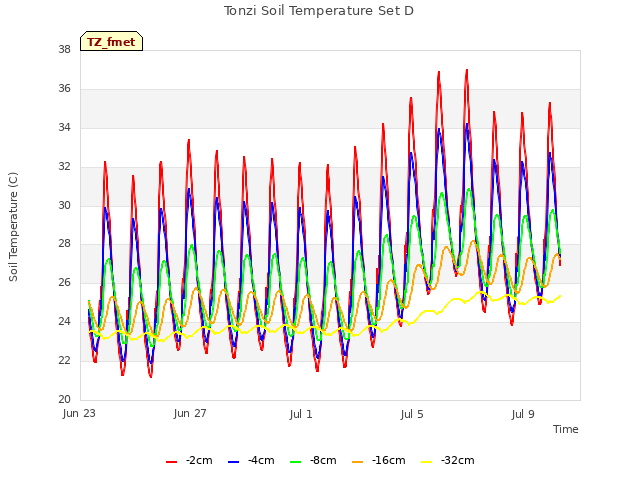
Task: Click the 28 y-axis tick label
Action: 64,244
